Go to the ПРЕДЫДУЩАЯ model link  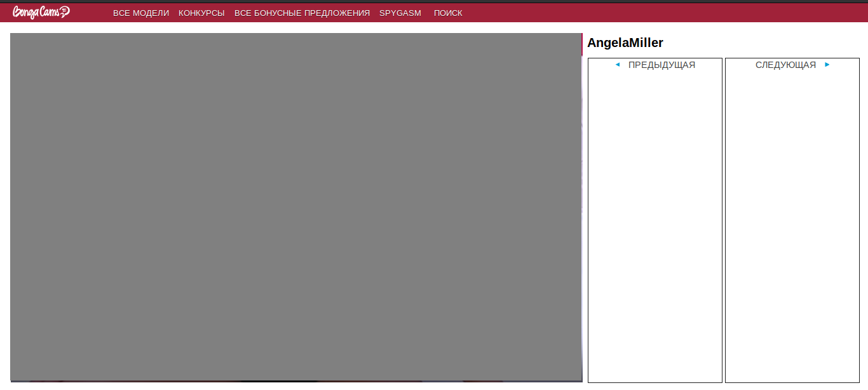tap(661, 65)
